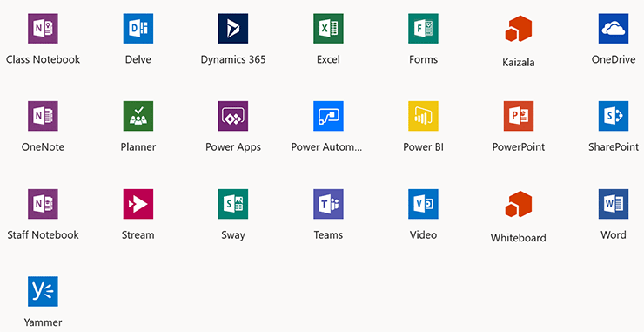Select the "Sway" text label
The height and width of the screenshot is (332, 644).
233,235
